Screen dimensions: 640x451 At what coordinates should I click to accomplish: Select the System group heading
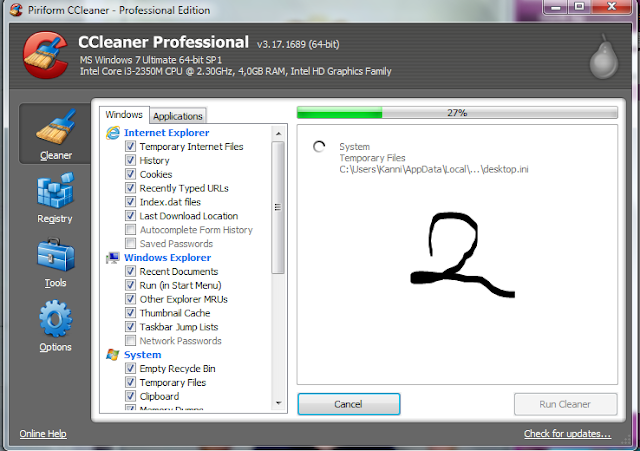[x=142, y=355]
